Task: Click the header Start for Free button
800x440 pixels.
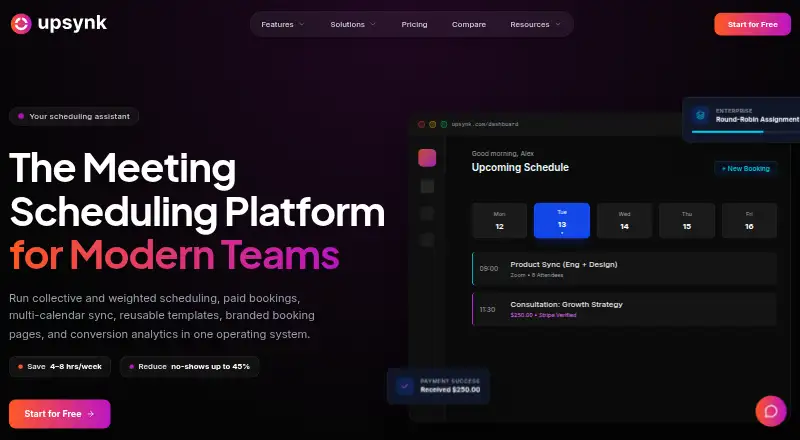Action: pyautogui.click(x=753, y=24)
